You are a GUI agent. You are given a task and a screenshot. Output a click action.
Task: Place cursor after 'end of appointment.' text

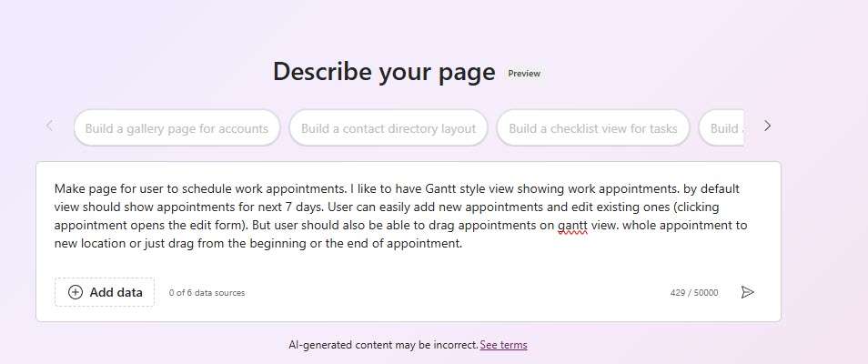click(463, 244)
